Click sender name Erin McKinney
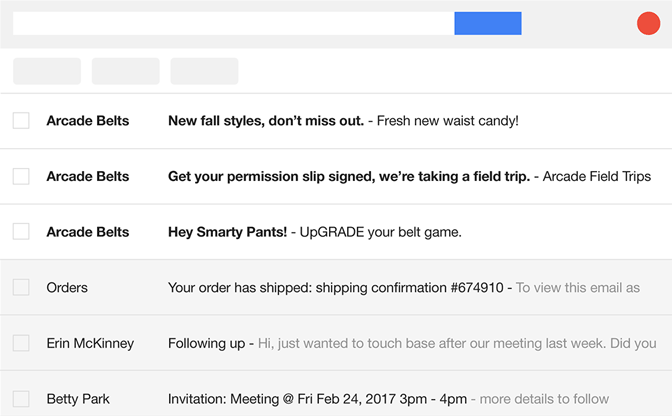 point(90,343)
